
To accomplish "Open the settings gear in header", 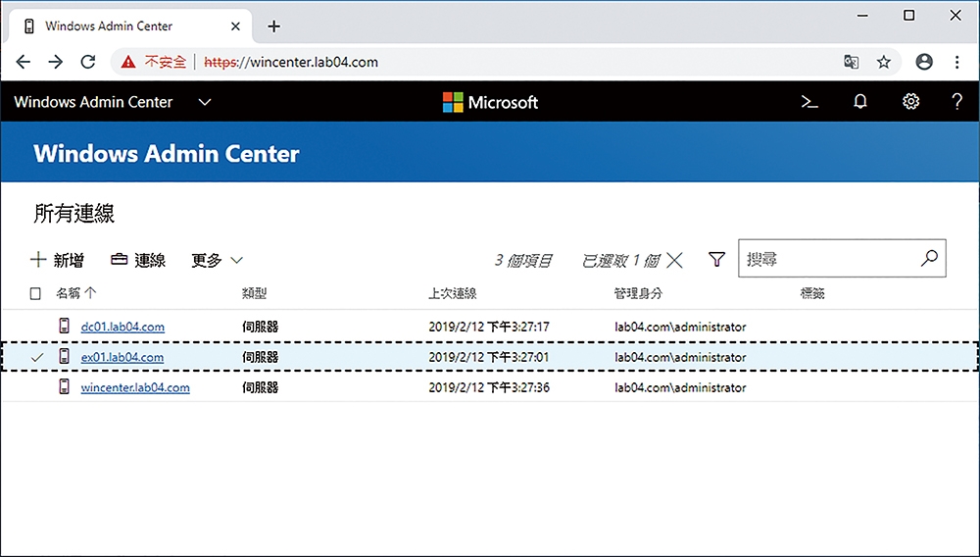I will pos(910,102).
